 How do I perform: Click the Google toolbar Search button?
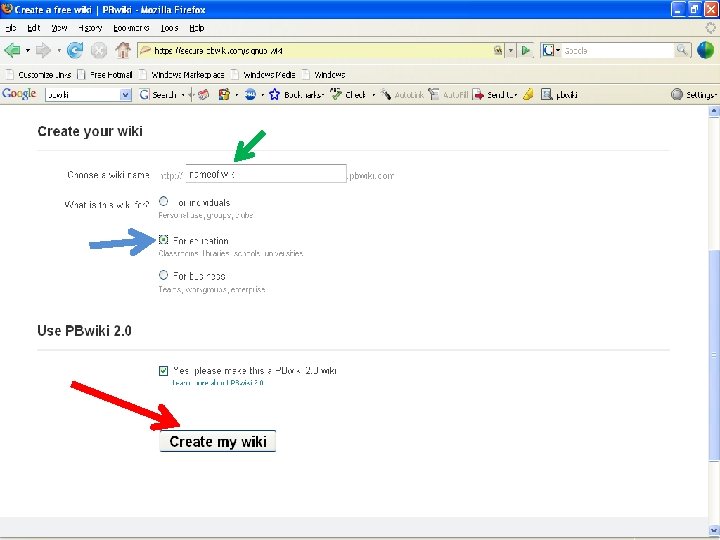[158, 95]
